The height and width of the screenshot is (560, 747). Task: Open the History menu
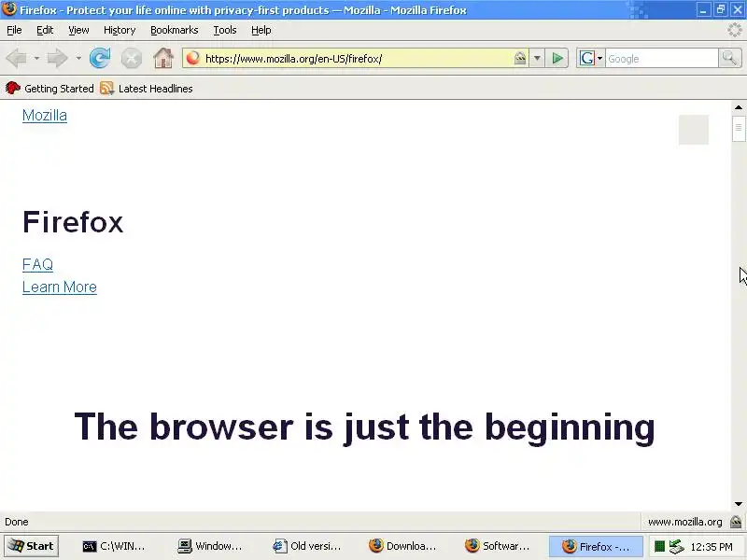pyautogui.click(x=120, y=30)
